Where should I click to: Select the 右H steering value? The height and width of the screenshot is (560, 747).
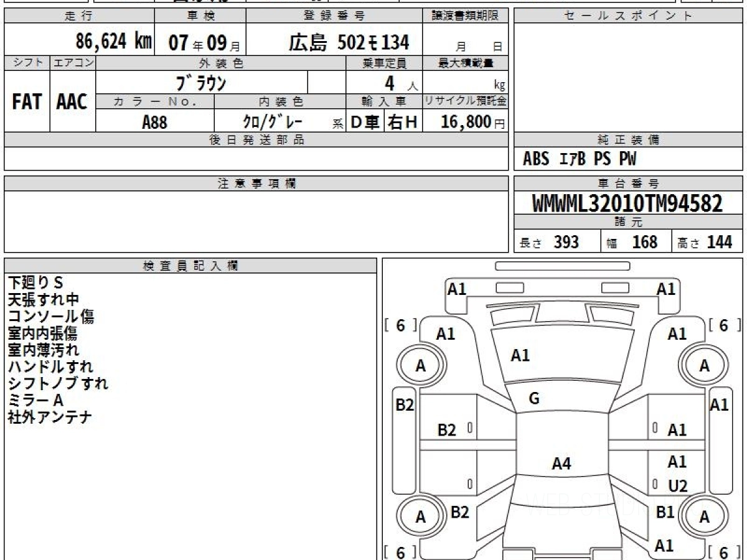click(x=403, y=122)
